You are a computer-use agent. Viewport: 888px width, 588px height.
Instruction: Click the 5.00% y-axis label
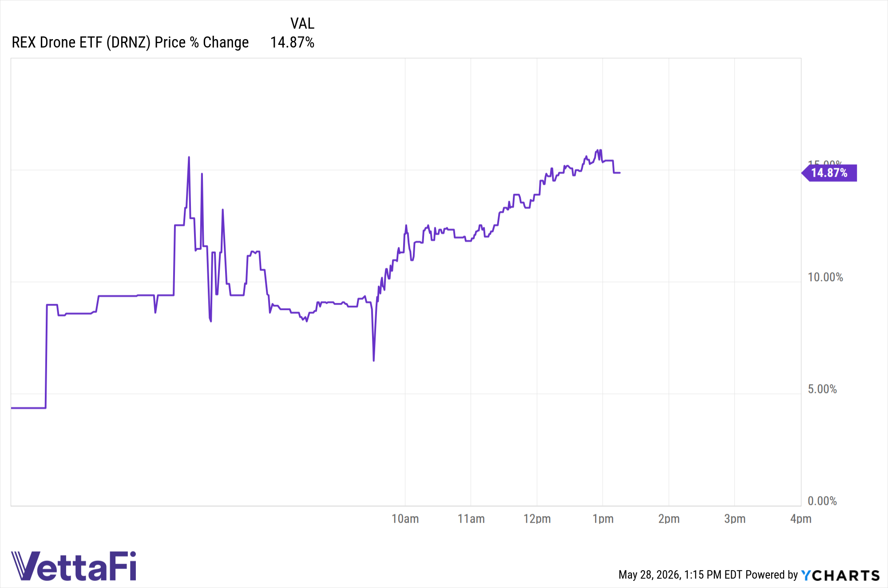tap(822, 389)
